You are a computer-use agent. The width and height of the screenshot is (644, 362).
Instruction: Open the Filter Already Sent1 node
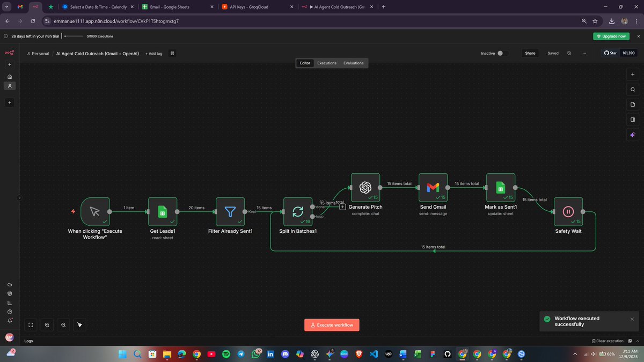point(230,211)
